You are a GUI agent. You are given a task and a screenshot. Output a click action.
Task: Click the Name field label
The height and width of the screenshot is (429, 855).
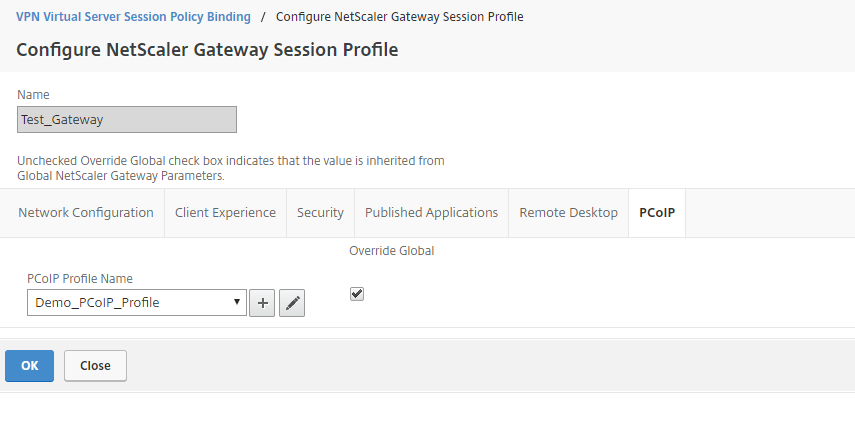click(33, 95)
